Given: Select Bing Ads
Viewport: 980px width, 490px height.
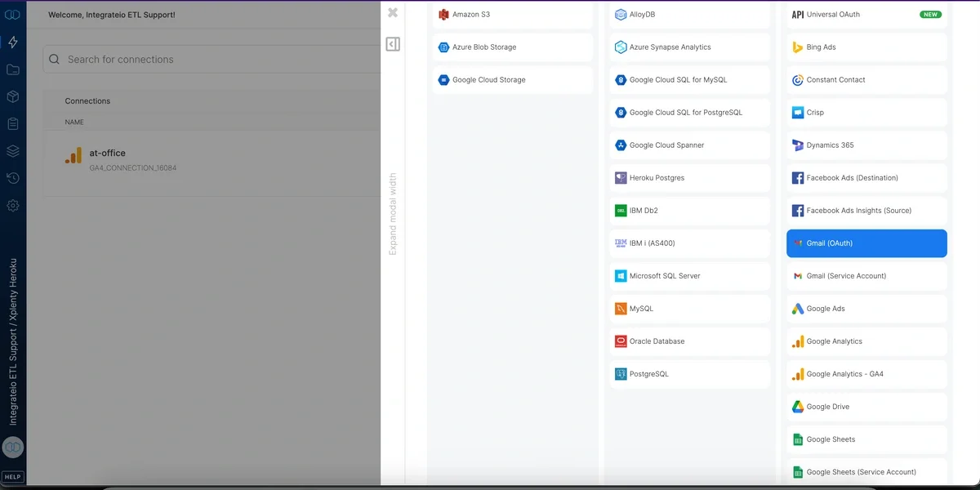Looking at the screenshot, I should pos(866,47).
